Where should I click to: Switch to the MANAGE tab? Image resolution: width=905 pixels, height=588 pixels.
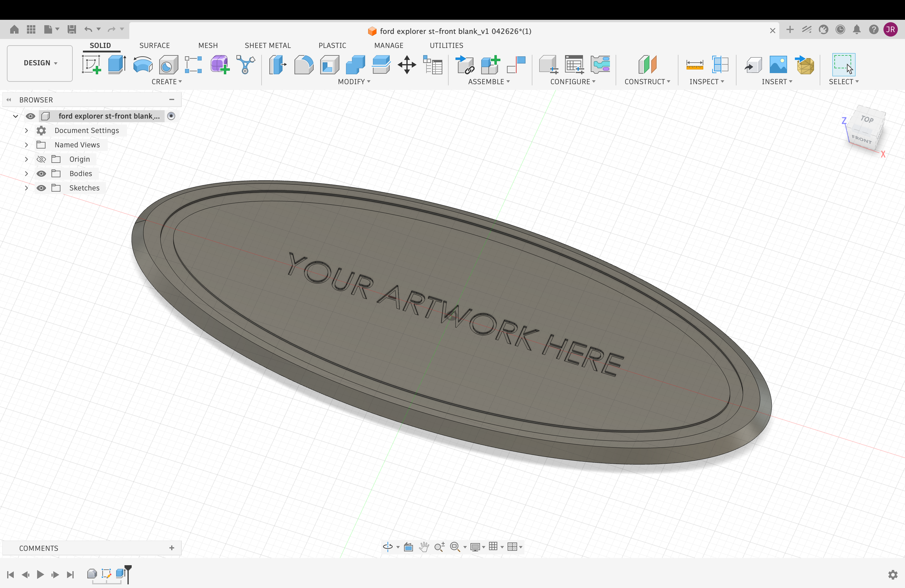[x=389, y=46]
